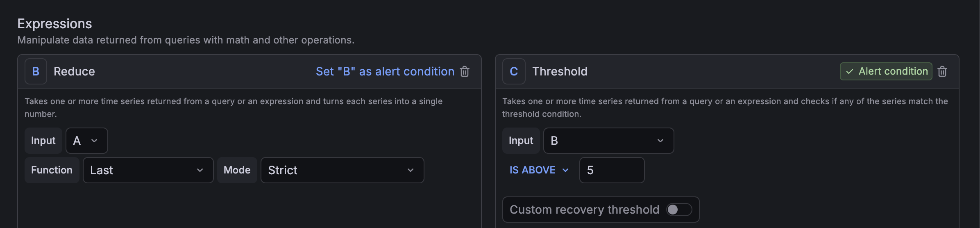Open the Input A dropdown in Reduce
The image size is (980, 228).
click(87, 141)
